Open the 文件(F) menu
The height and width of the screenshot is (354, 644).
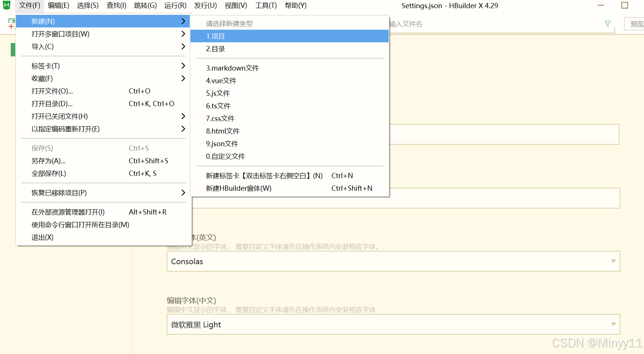point(30,6)
